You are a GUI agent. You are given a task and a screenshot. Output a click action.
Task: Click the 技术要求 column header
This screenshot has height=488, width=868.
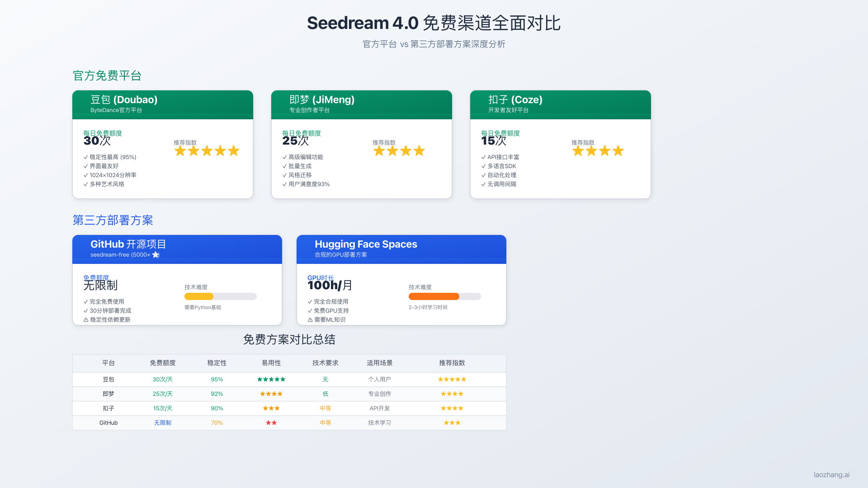click(325, 363)
